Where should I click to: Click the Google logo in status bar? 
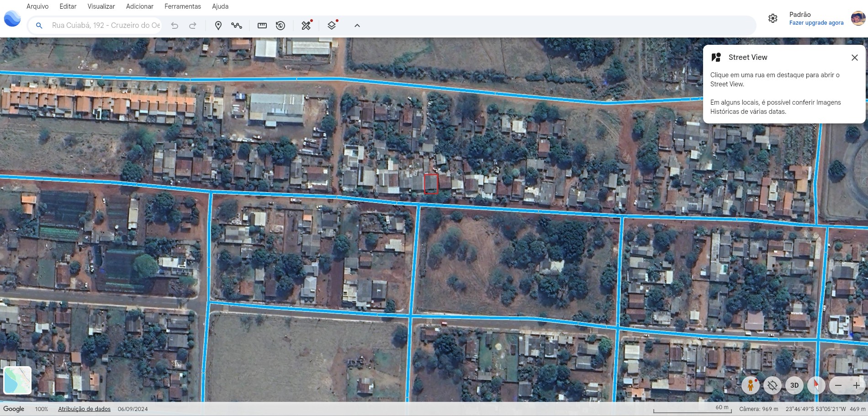[x=14, y=409]
